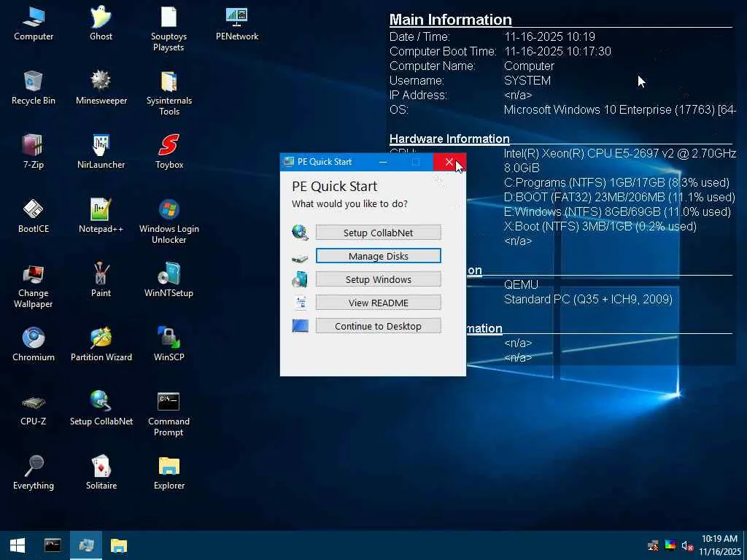
Task: Select the Recycle Bin icon
Action: click(x=34, y=88)
